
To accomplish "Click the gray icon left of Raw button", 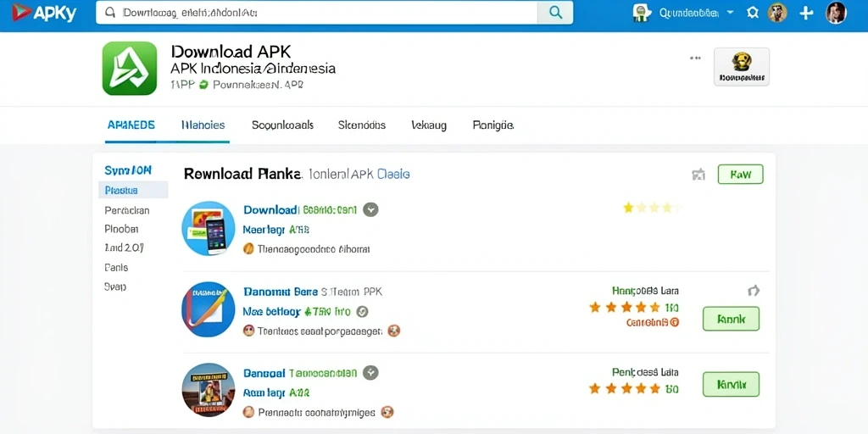I will [698, 175].
